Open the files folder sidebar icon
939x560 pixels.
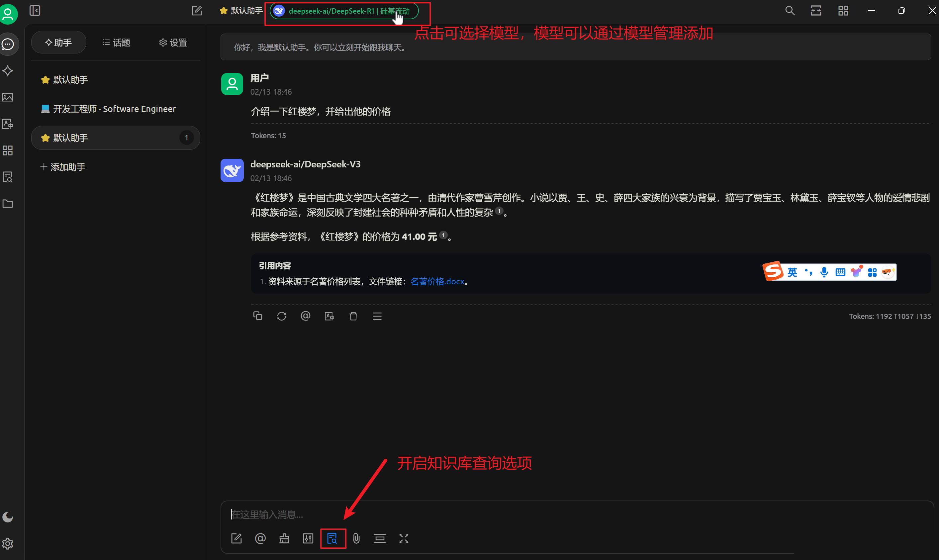(8, 204)
